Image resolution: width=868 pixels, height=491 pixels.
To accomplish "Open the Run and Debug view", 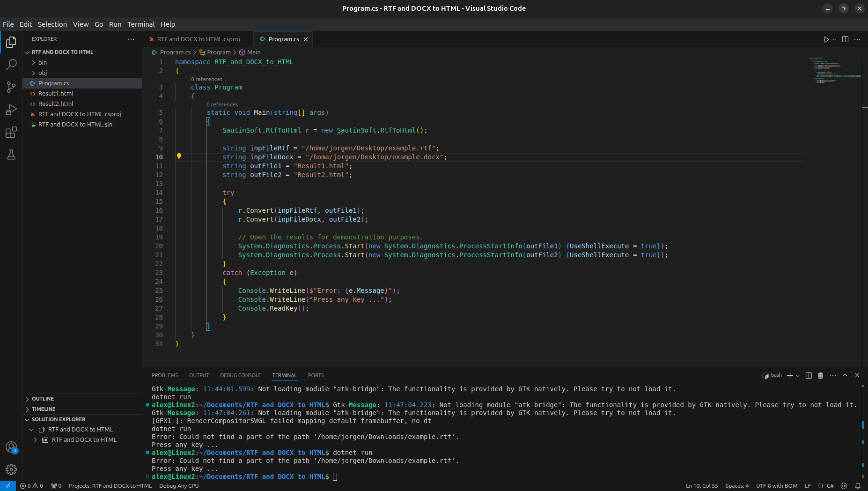I will [x=11, y=110].
